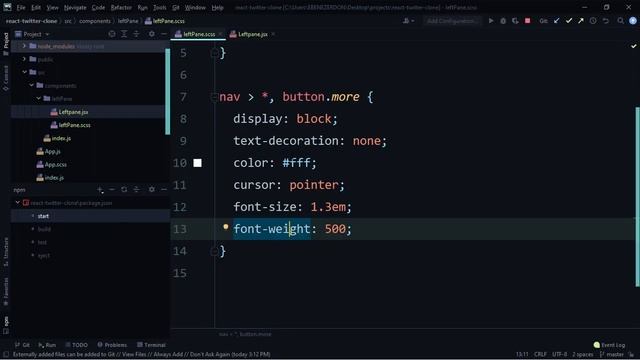Open the Run tool window tab

[x=47, y=345]
